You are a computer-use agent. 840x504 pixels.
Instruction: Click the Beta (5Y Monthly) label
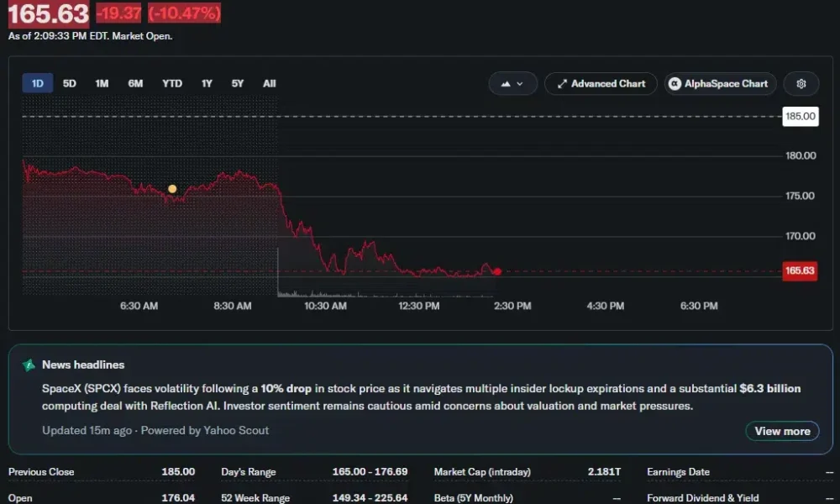pyautogui.click(x=473, y=497)
